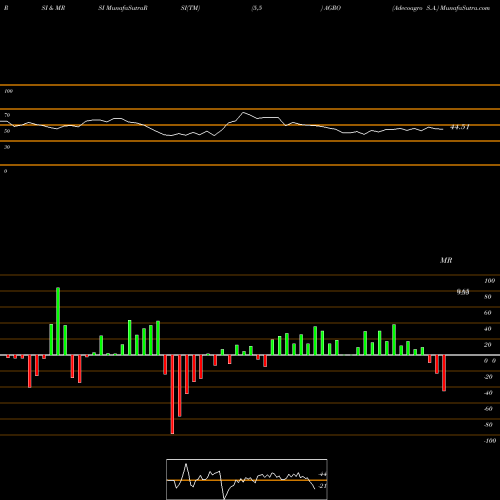Click the 70 level label on RSI axis
Viewport: 500px width, 500px height.
coord(7,115)
